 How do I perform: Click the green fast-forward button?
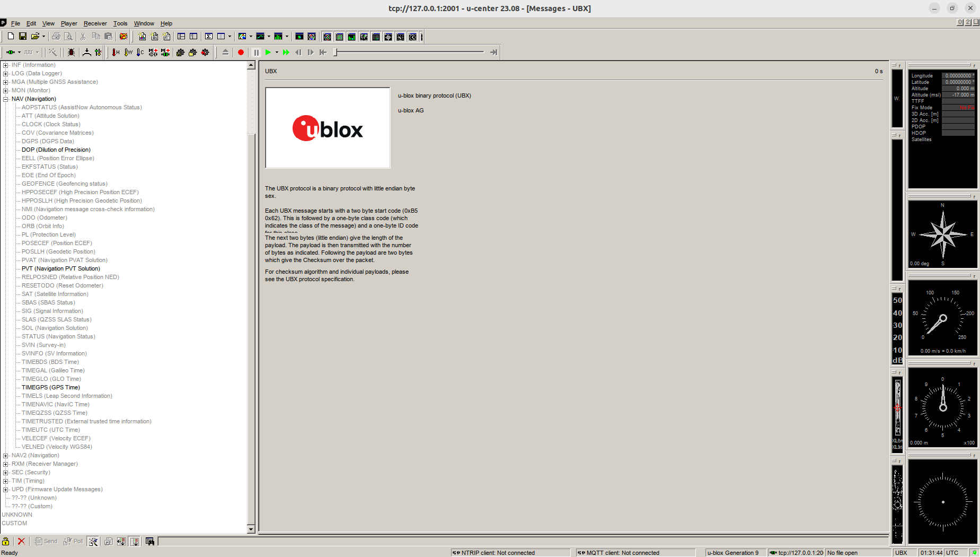(286, 52)
